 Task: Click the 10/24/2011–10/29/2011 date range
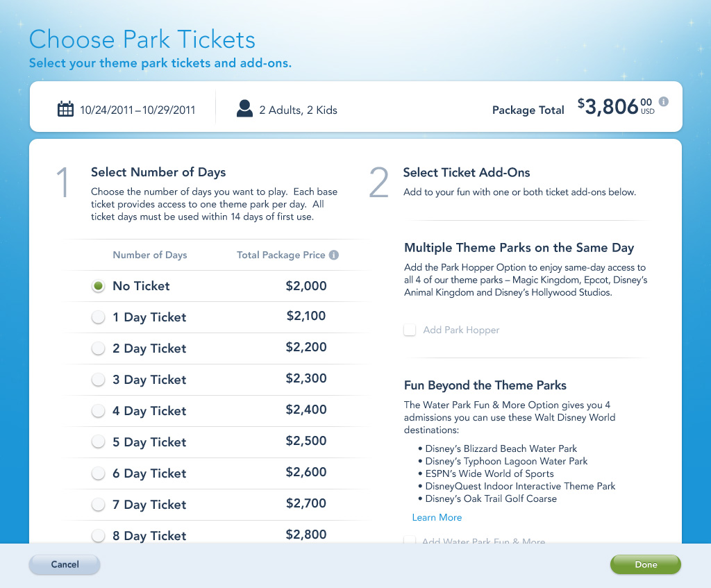137,110
